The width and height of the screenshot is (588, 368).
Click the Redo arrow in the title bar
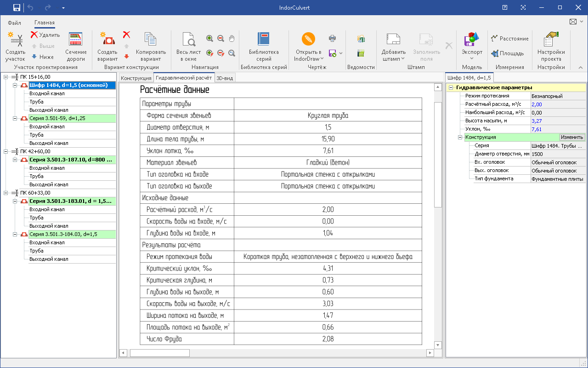[x=47, y=7]
